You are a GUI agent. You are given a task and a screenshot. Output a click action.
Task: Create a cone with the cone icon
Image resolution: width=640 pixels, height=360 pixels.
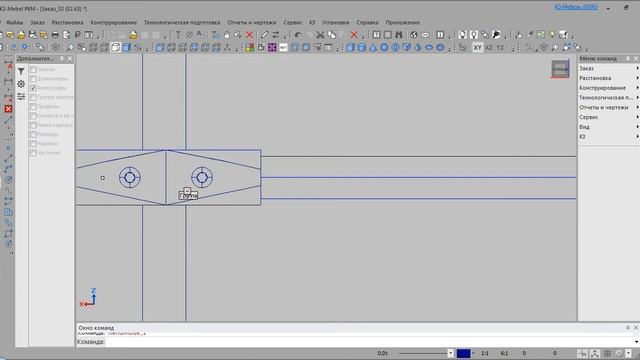tap(373, 48)
